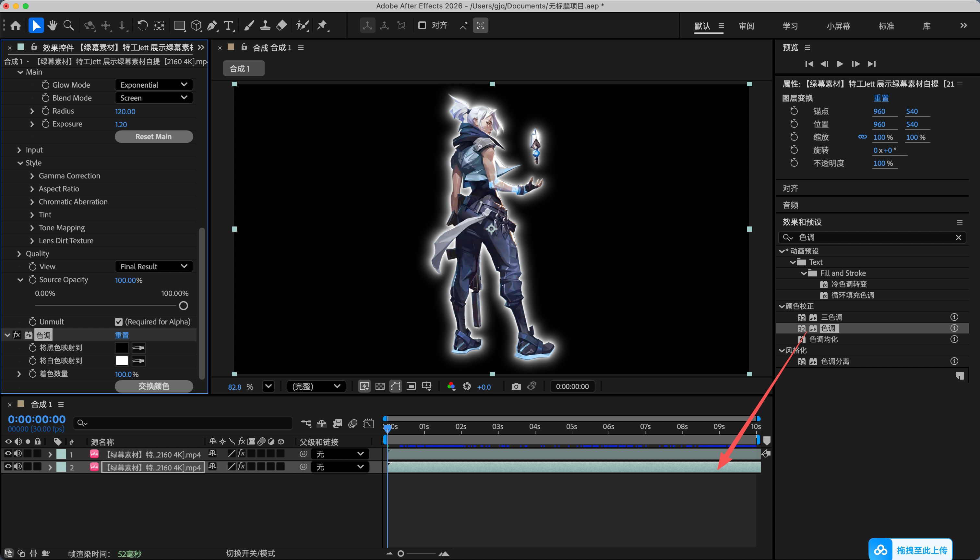Enable the 对齐 snapping checkbox
980x560 pixels.
coord(422,25)
